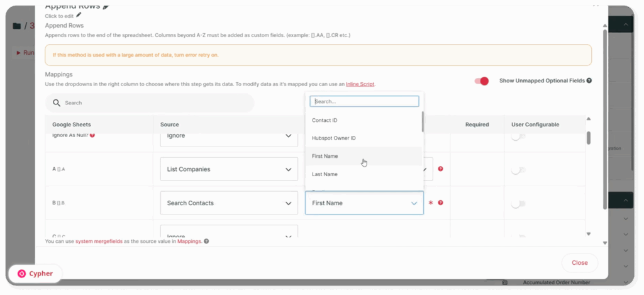Click the A [].A row label
The width and height of the screenshot is (644, 295).
coord(58,169)
